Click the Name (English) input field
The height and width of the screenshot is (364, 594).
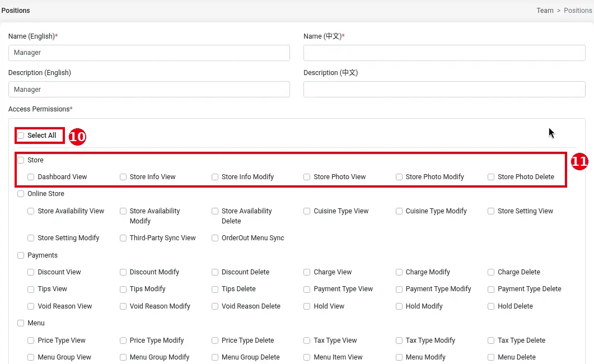tap(149, 53)
